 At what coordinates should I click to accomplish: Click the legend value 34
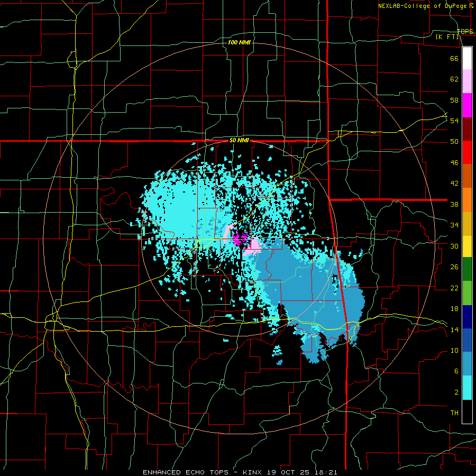[454, 225]
